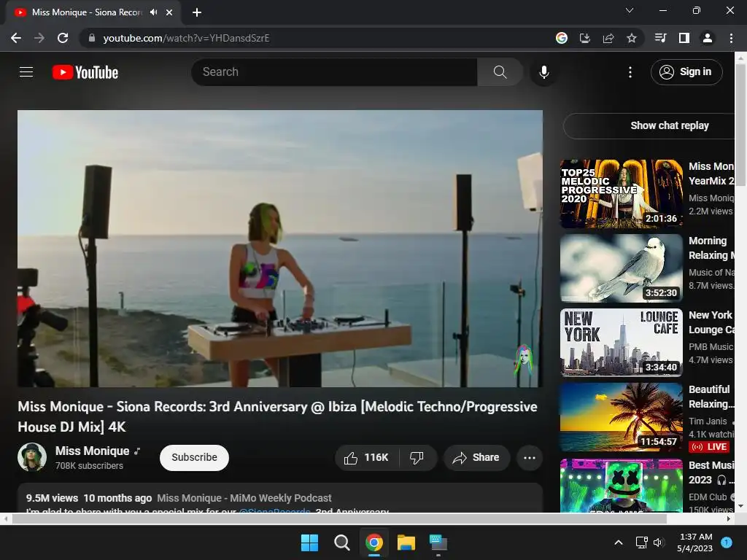Open Miss Monique channel avatar
This screenshot has height=560, width=747.
[32, 457]
